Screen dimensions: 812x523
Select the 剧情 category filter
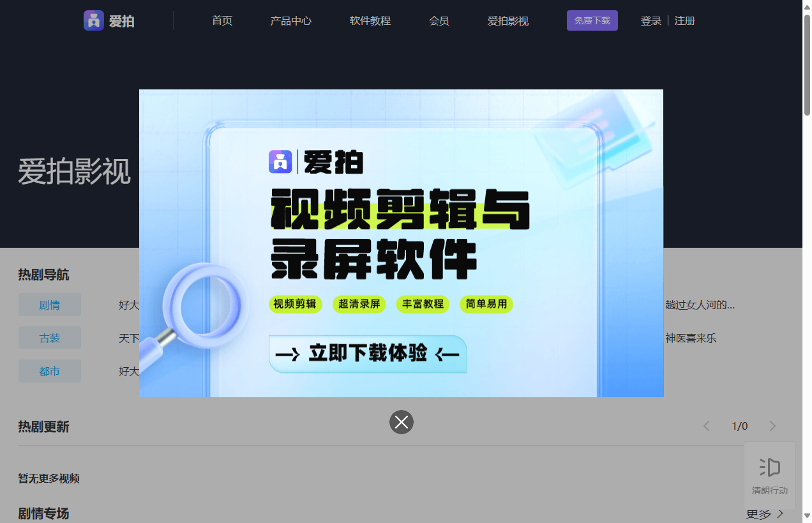tap(49, 304)
